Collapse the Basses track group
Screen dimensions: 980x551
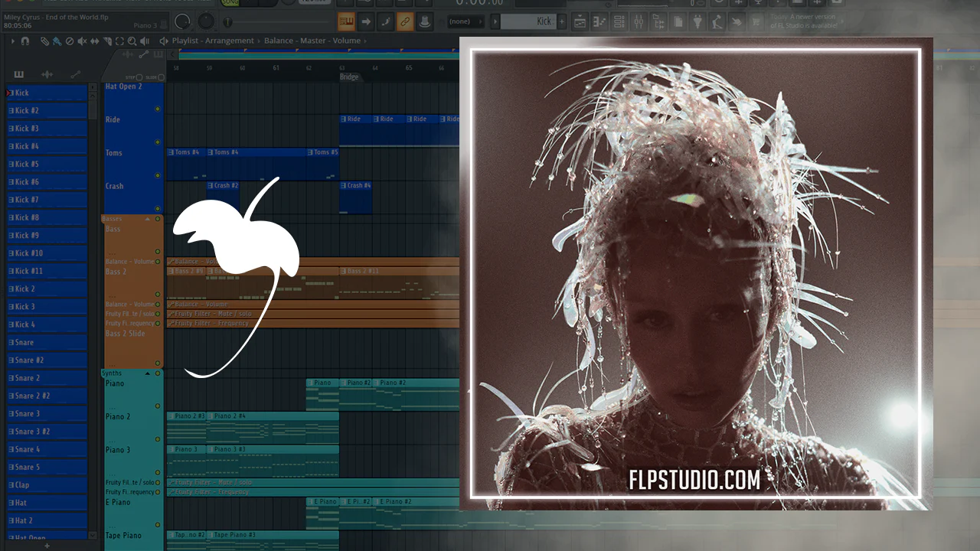pyautogui.click(x=148, y=219)
